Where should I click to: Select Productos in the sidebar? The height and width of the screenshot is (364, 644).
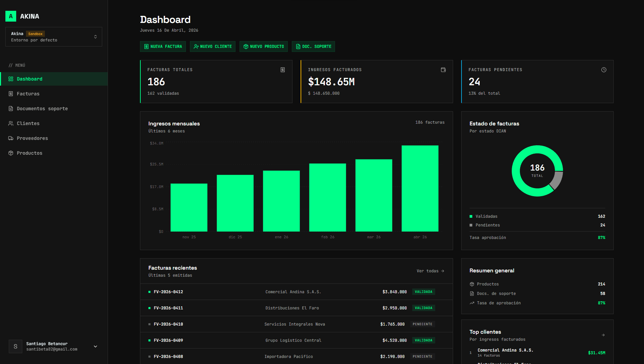(x=54, y=153)
